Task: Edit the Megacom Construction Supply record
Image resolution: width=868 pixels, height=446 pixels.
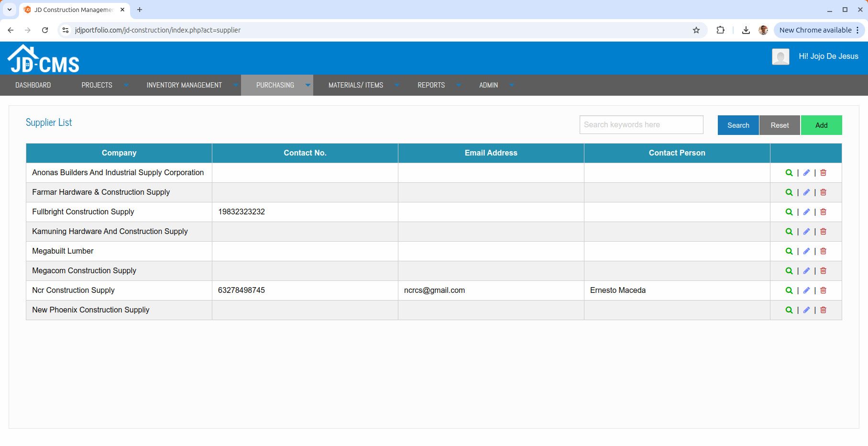Action: (x=806, y=271)
